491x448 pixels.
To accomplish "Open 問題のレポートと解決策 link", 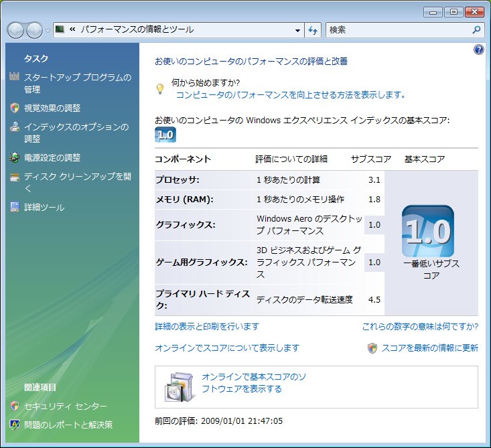I will click(x=68, y=425).
